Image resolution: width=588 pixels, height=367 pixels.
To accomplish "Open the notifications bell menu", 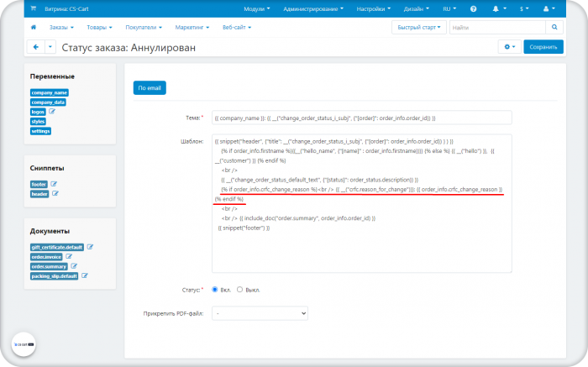I will click(499, 8).
